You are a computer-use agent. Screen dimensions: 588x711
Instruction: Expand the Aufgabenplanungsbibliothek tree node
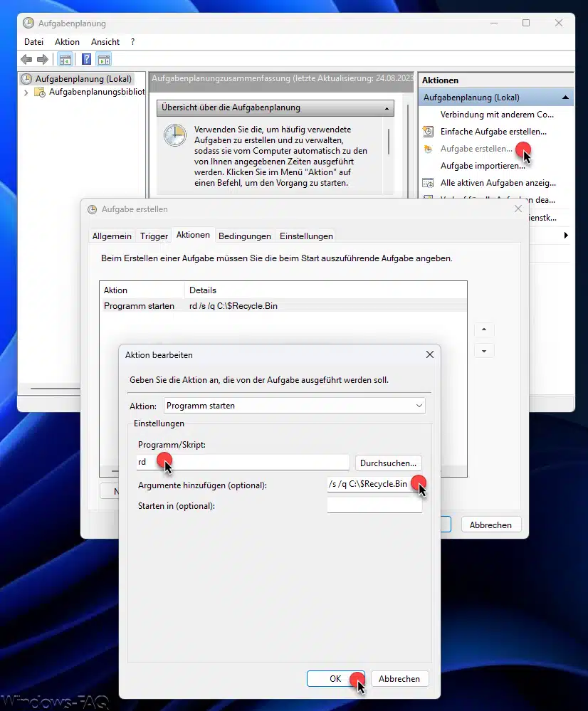pyautogui.click(x=26, y=93)
